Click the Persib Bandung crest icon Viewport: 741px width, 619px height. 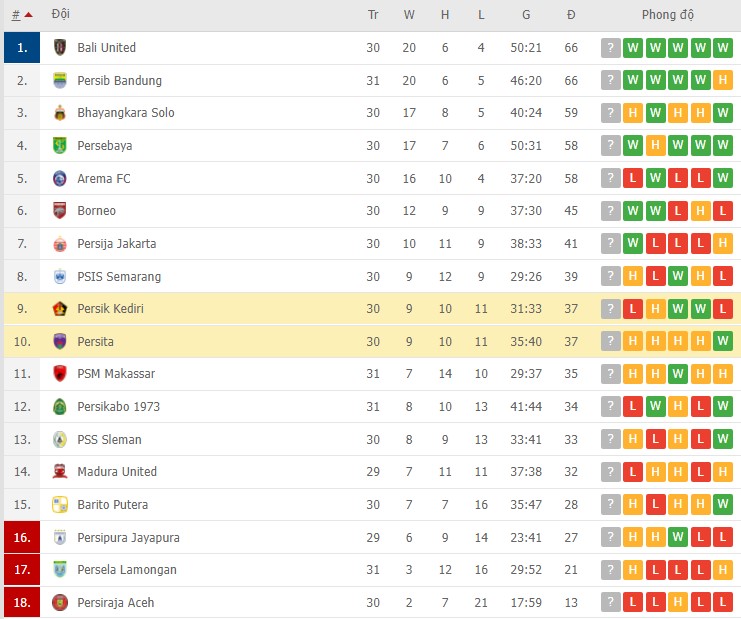(x=60, y=81)
